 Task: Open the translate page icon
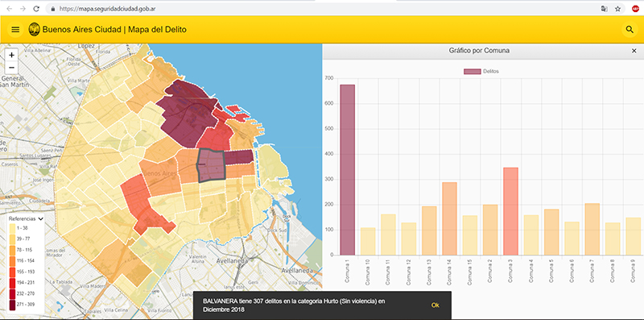605,8
